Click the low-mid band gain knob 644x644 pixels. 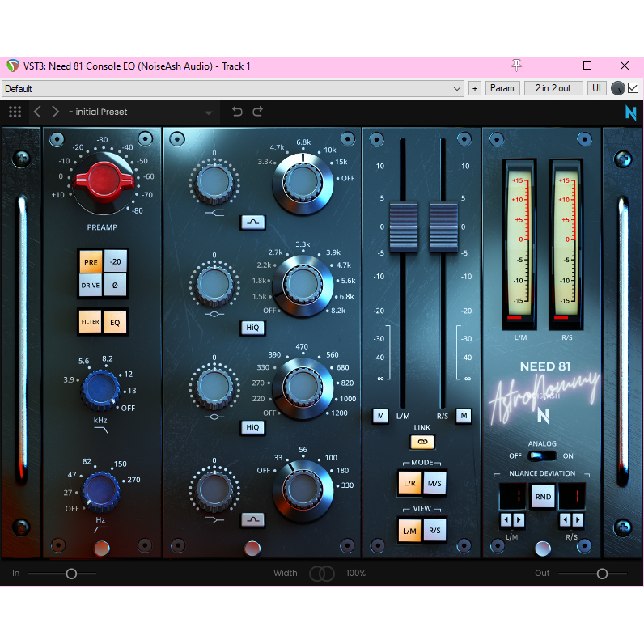click(x=214, y=388)
